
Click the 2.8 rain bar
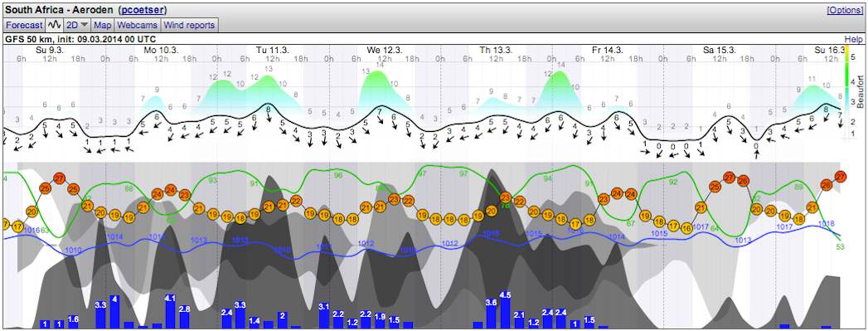point(184,318)
